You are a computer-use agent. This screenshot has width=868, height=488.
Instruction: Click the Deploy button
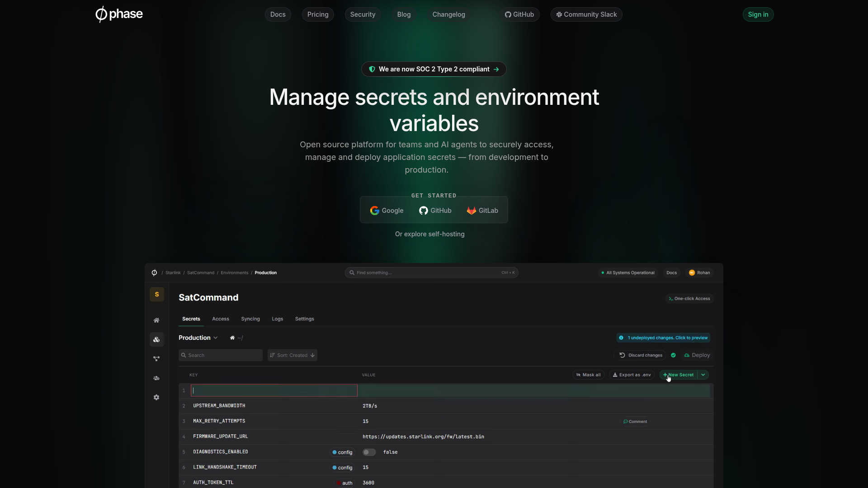click(x=697, y=355)
